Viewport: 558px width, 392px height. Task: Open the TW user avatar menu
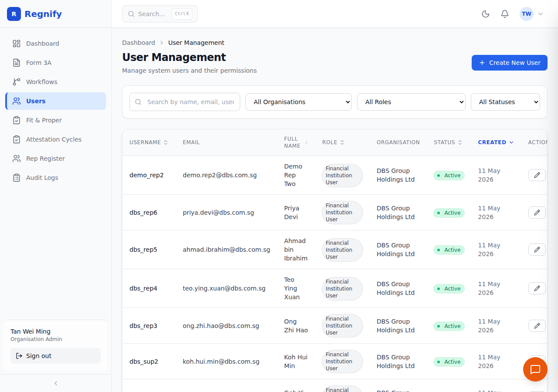[x=527, y=14]
